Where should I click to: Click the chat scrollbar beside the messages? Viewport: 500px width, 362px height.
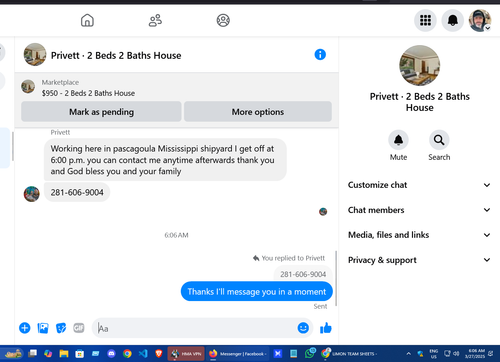pyautogui.click(x=336, y=278)
